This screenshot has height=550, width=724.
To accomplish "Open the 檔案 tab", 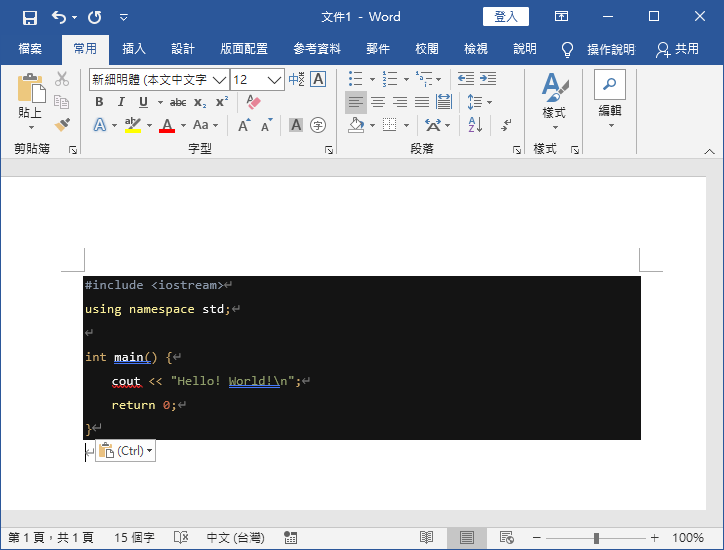I will coord(30,49).
